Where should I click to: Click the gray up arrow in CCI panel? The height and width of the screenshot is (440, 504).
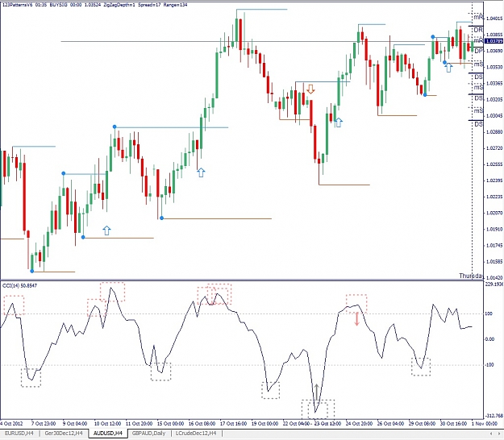point(317,392)
